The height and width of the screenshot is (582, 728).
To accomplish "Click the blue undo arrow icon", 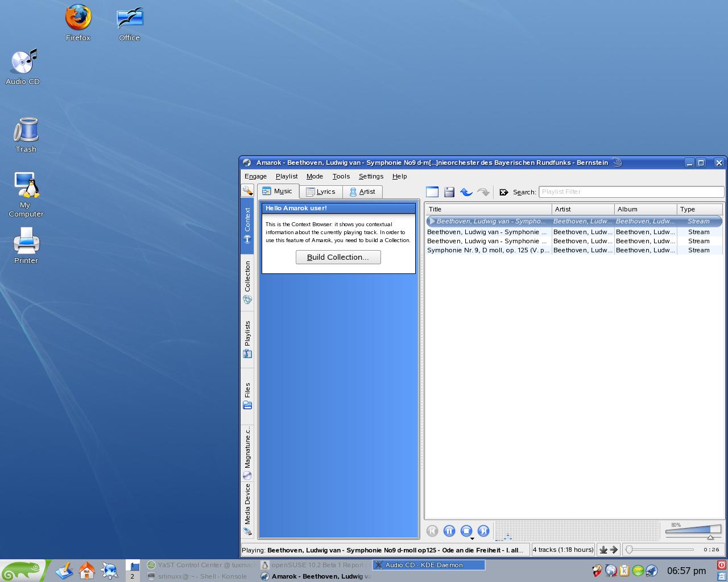I will click(466, 192).
